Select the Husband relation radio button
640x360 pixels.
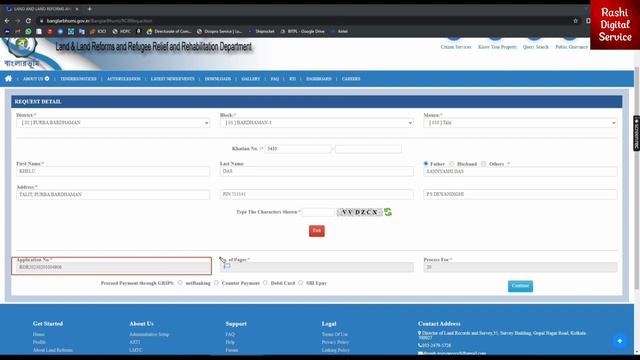451,164
